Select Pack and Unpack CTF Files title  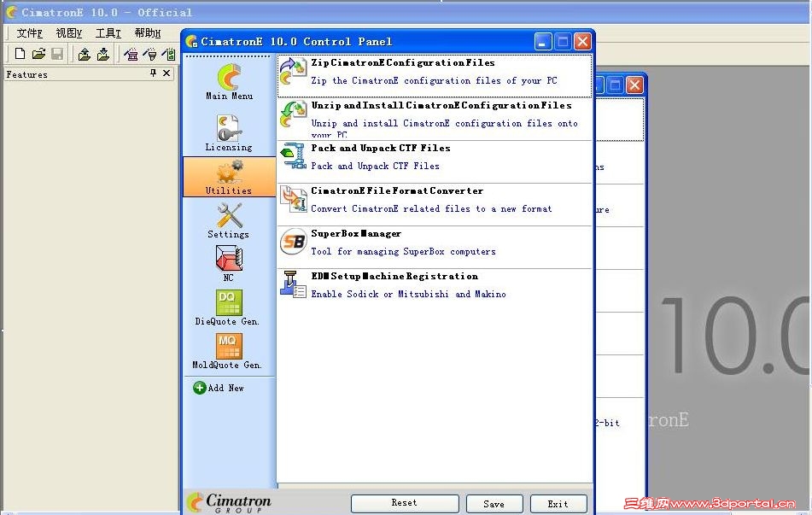point(381,148)
